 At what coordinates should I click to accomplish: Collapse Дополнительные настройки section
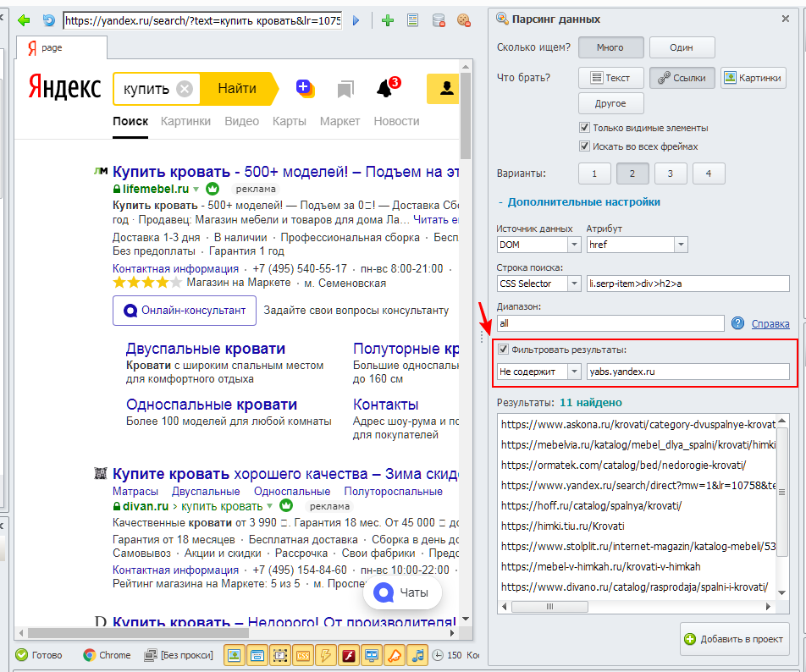579,202
